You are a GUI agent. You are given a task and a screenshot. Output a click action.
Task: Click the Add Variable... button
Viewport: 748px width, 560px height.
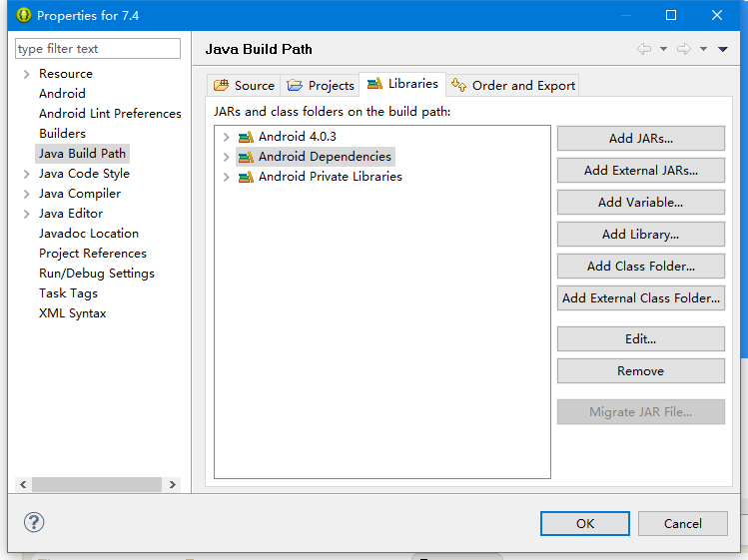641,203
